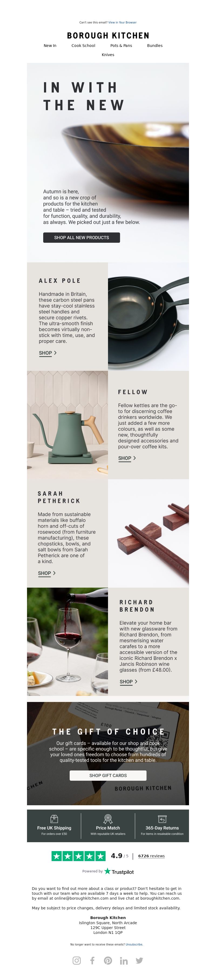The height and width of the screenshot is (980, 216).
Task: Follow the Fellow kettles SHOP link
Action: click(x=127, y=458)
